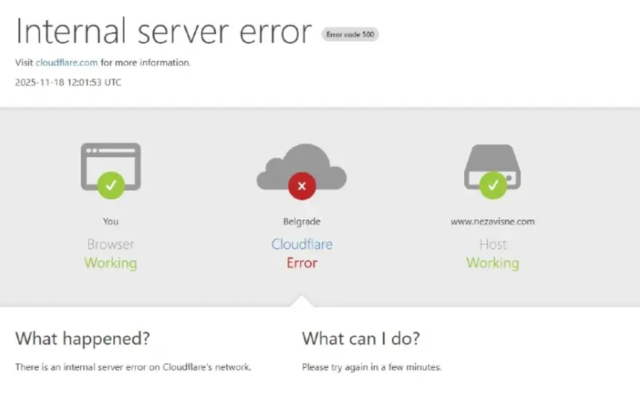Click the Working status under Browser
This screenshot has width=640, height=402.
point(110,263)
